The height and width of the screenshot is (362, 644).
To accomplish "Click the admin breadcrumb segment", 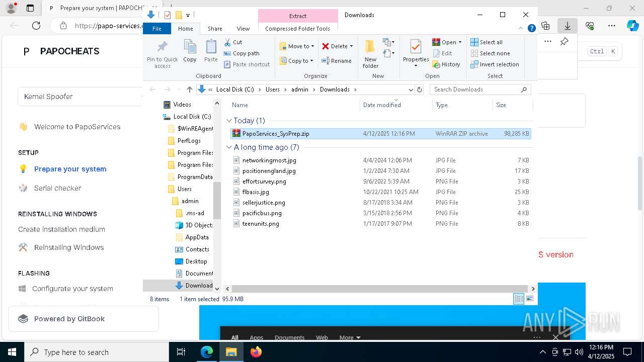I will click(x=299, y=89).
